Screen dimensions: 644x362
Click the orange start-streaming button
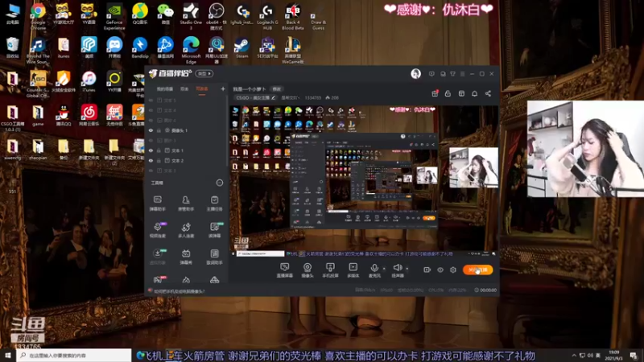pyautogui.click(x=477, y=269)
